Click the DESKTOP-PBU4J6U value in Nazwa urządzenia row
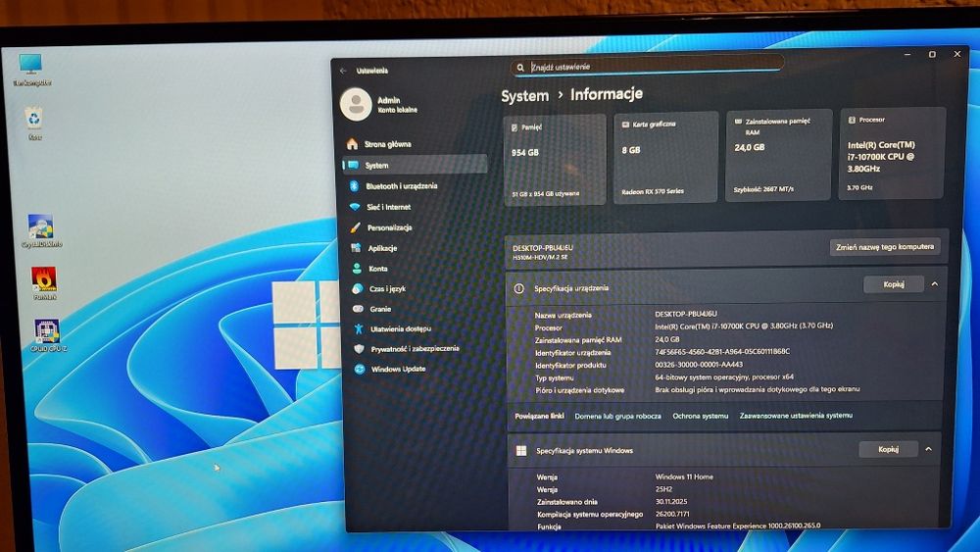The width and height of the screenshot is (980, 552). 686,314
